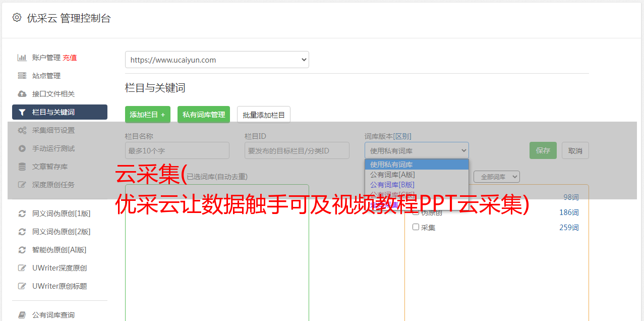This screenshot has height=321, width=644.
Task: Click the 取消 button
Action: click(575, 150)
